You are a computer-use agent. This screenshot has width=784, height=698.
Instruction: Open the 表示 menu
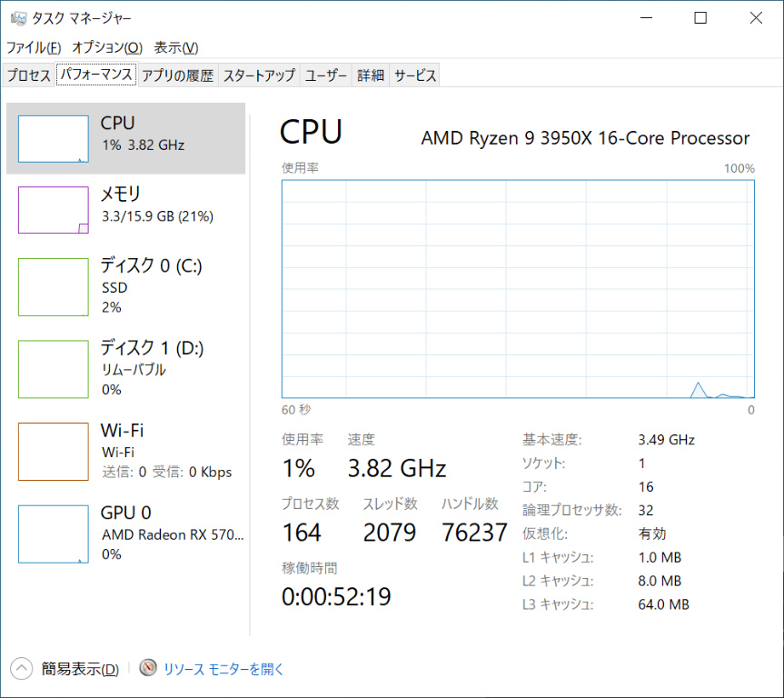click(x=176, y=47)
